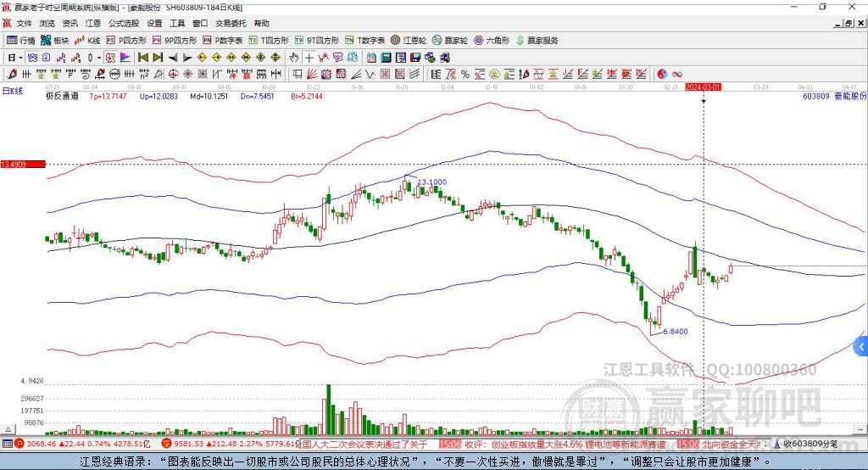This screenshot has width=868, height=470.
Task: Click the 603809 stock code label
Action: tap(816, 96)
